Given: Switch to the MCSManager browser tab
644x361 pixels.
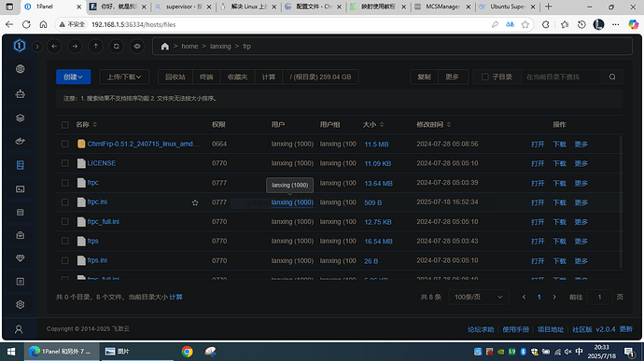Looking at the screenshot, I should coord(442,7).
